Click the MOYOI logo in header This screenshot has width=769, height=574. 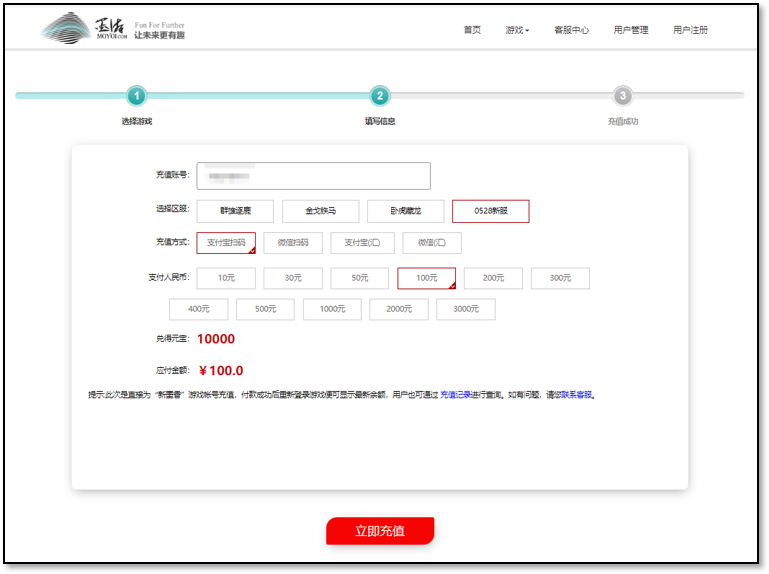[113, 29]
